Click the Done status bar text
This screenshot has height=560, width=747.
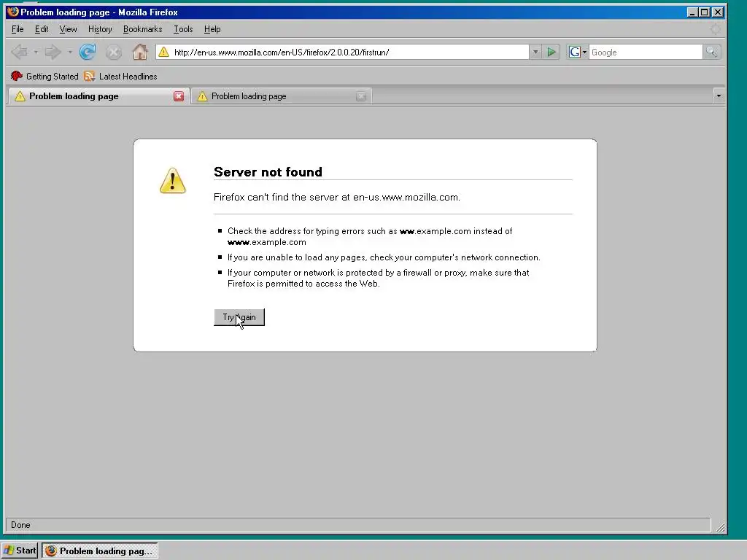20,525
